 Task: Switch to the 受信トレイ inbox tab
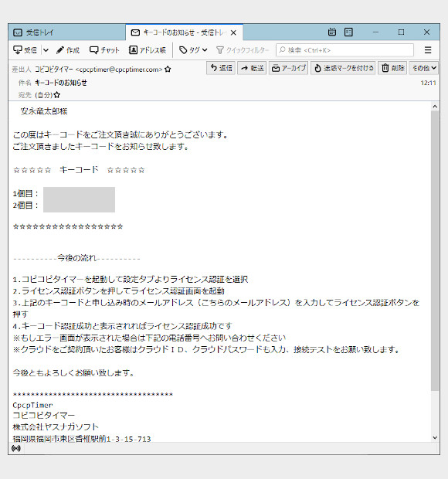click(67, 32)
